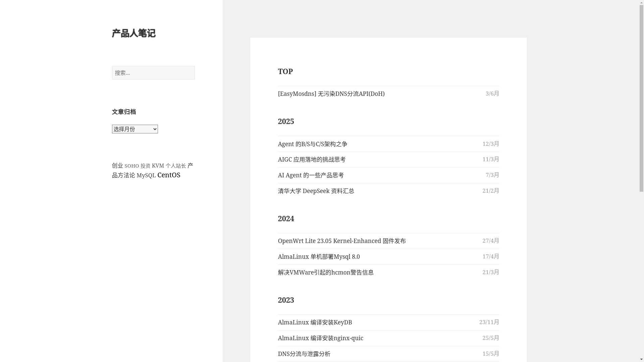Click the 2023 year heading
Image resolution: width=644 pixels, height=362 pixels.
tap(286, 300)
